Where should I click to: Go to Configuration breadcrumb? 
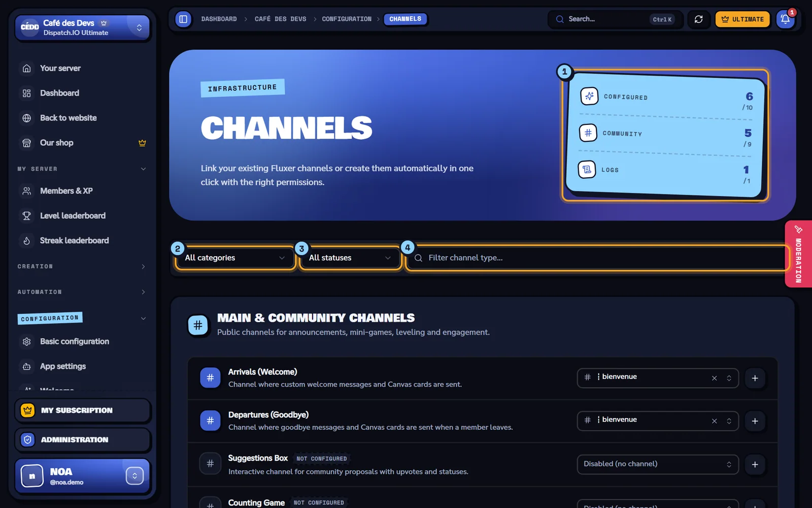coord(347,19)
